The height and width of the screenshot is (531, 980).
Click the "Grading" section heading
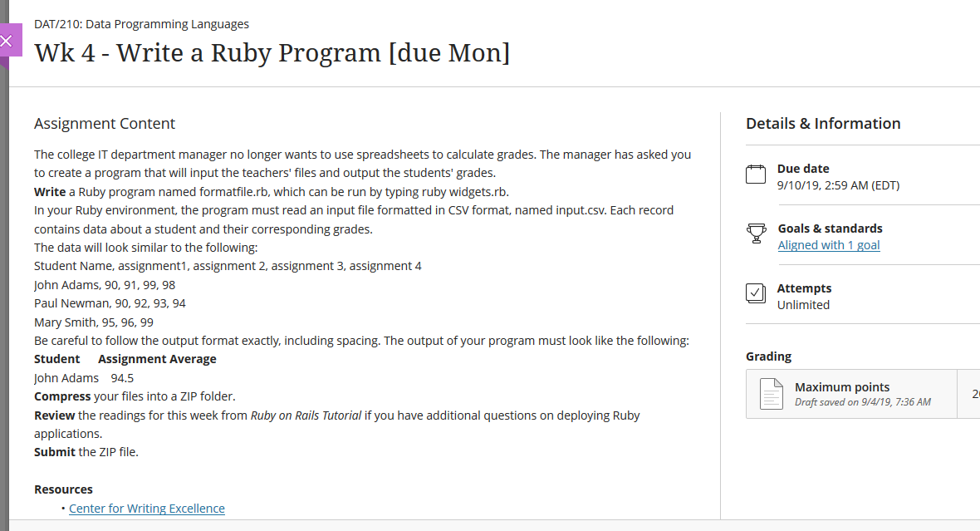pos(768,356)
